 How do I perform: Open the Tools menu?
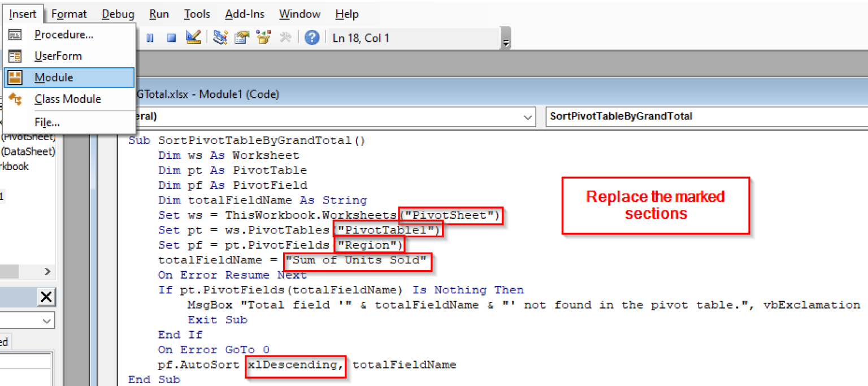(x=197, y=14)
